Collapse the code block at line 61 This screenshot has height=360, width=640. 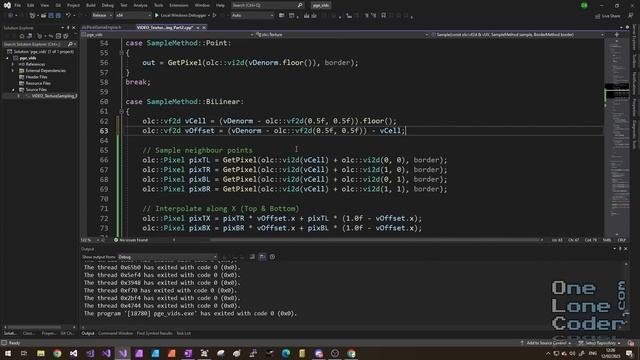tap(121, 111)
